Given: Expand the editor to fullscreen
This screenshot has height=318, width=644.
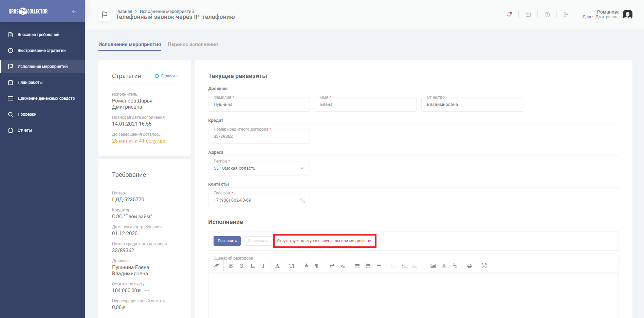Looking at the screenshot, I should point(484,266).
